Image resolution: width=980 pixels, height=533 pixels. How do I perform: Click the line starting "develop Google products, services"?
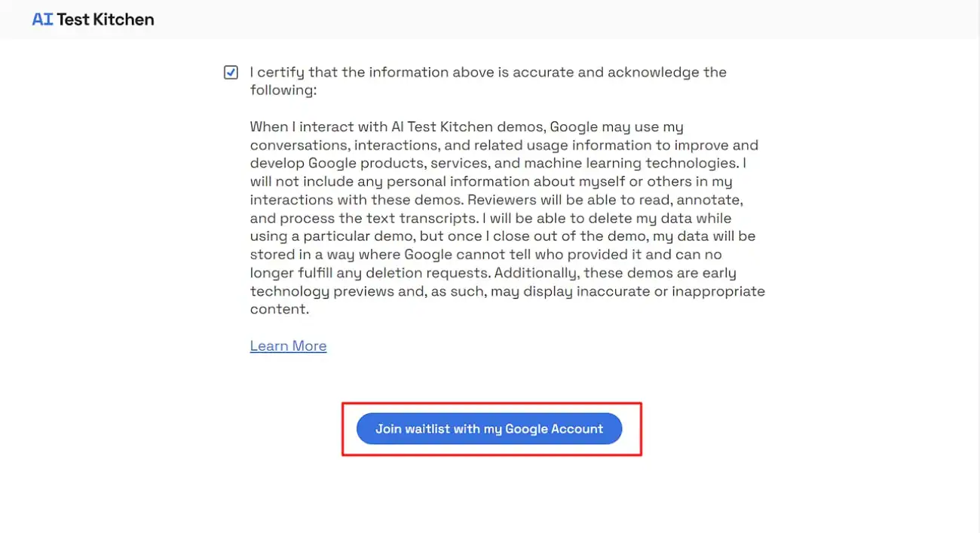coord(498,163)
